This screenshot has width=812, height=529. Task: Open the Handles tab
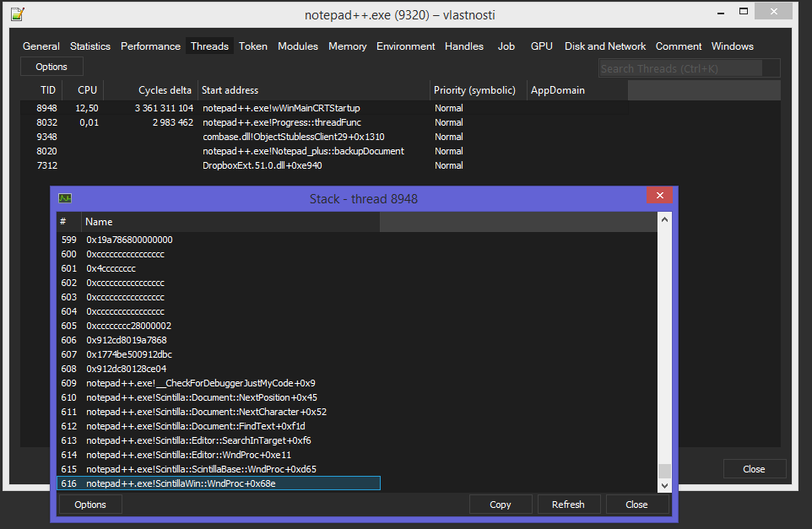point(463,46)
